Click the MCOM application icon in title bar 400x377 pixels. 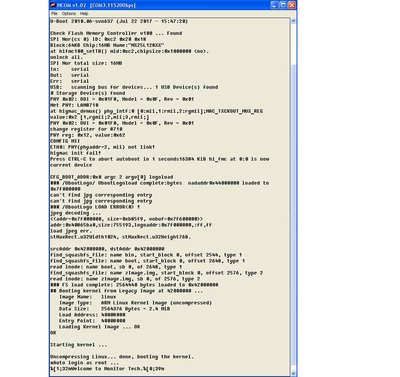tap(53, 5)
